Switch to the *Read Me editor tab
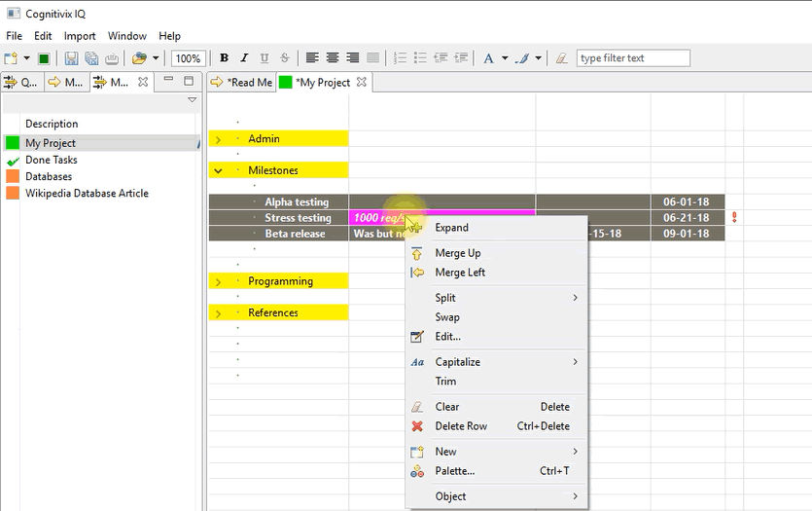This screenshot has width=812, height=511. point(242,83)
